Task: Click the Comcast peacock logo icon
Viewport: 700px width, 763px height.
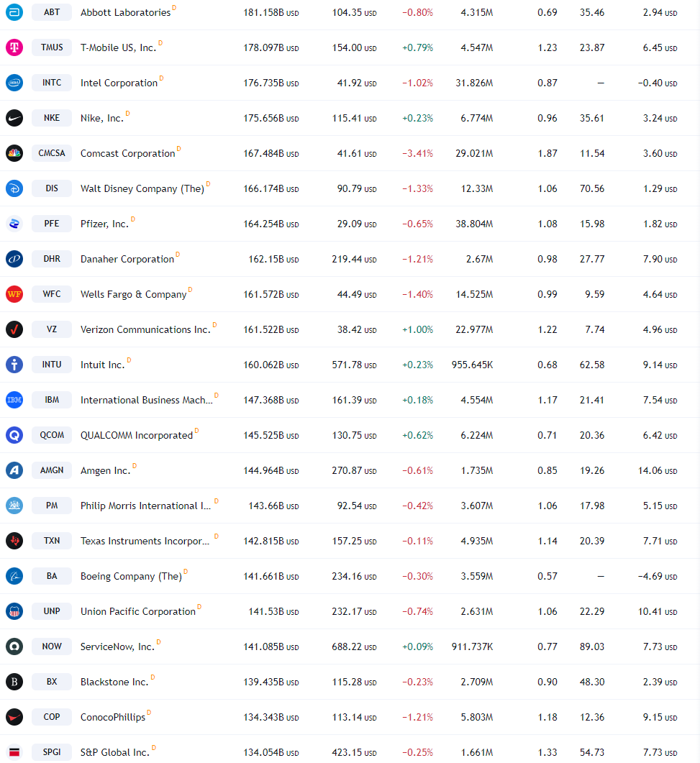Action: click(14, 153)
